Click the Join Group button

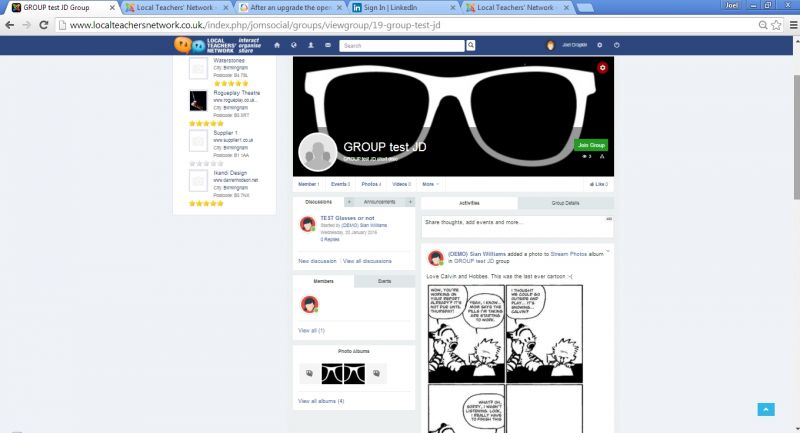click(591, 145)
